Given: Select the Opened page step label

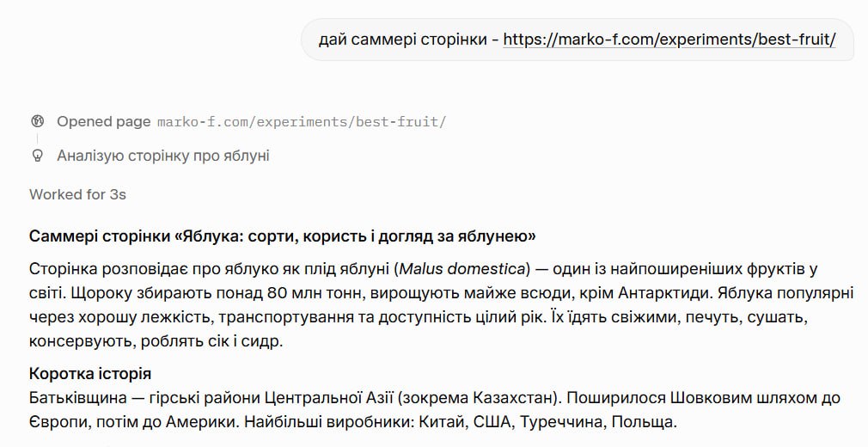Looking at the screenshot, I should coord(103,121).
